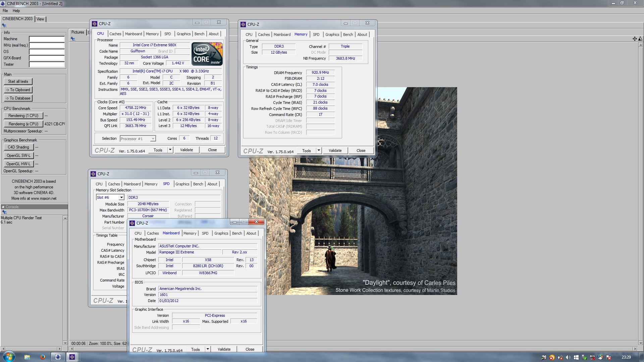Open Bench tab in the Memory window
The image size is (644, 362).
(348, 35)
